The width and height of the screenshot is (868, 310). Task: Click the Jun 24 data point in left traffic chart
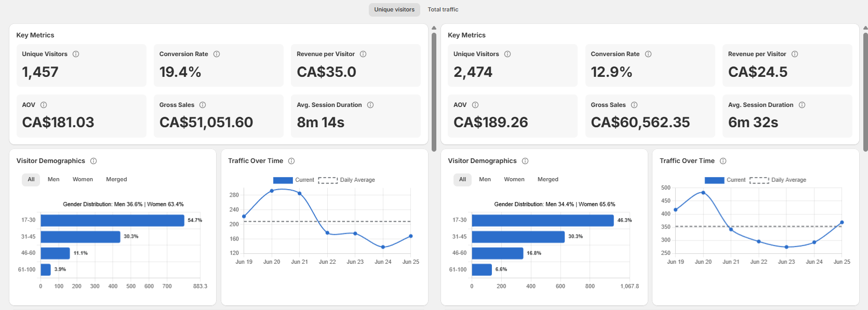pyautogui.click(x=383, y=247)
